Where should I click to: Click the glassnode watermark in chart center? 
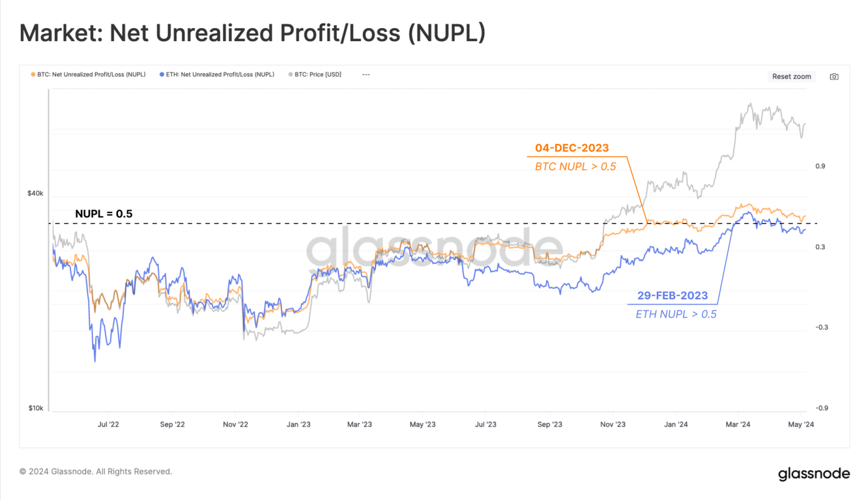434,247
